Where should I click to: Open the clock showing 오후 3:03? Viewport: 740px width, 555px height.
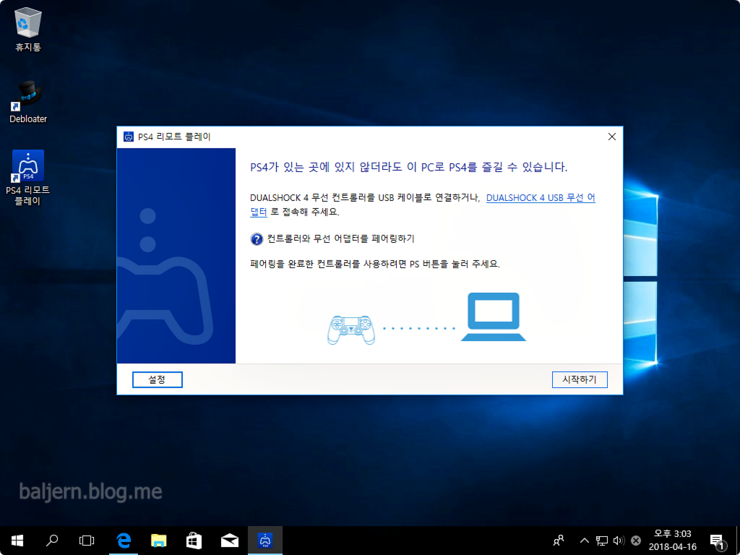pyautogui.click(x=672, y=541)
